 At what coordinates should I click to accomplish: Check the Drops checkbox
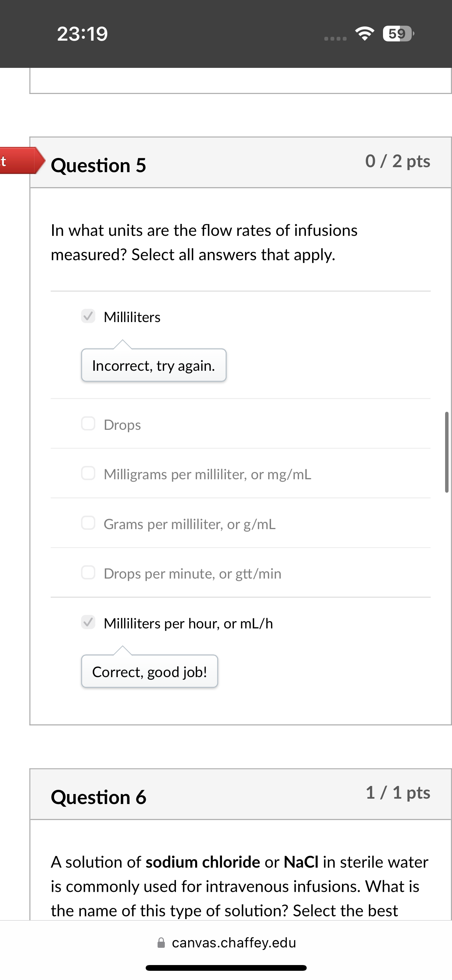[88, 424]
